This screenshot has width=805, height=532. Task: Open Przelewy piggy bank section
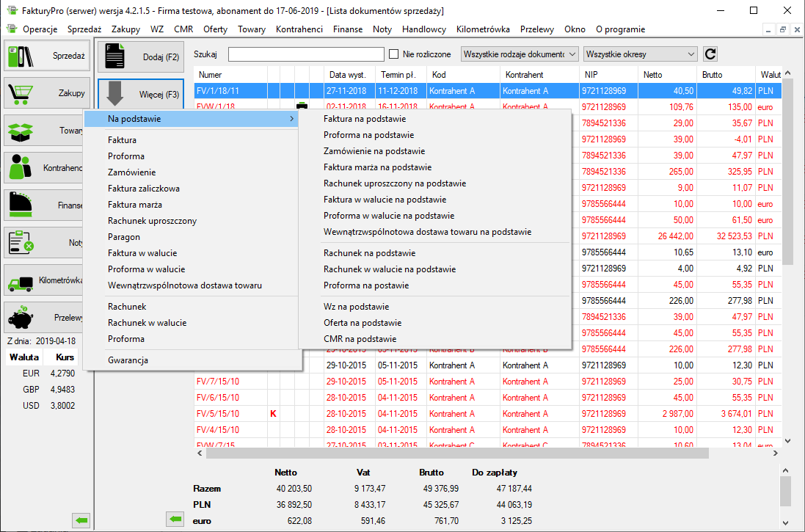(47, 318)
